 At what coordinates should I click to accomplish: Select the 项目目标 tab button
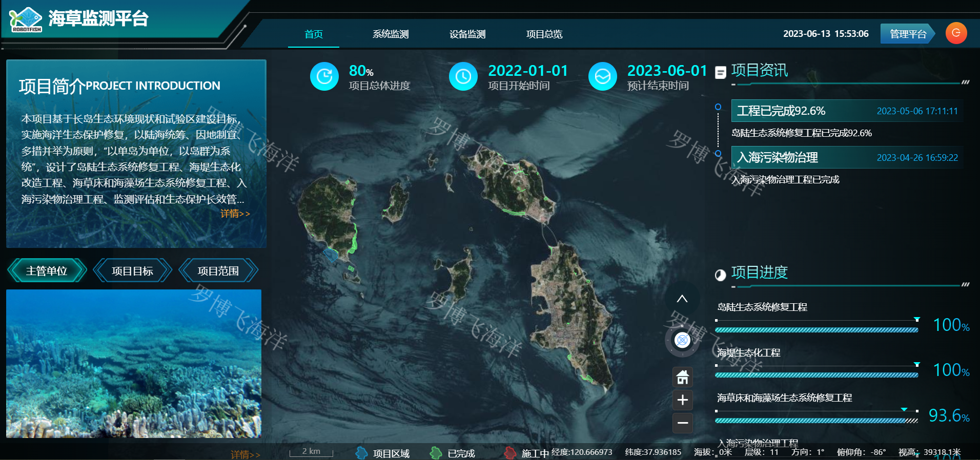tap(132, 270)
